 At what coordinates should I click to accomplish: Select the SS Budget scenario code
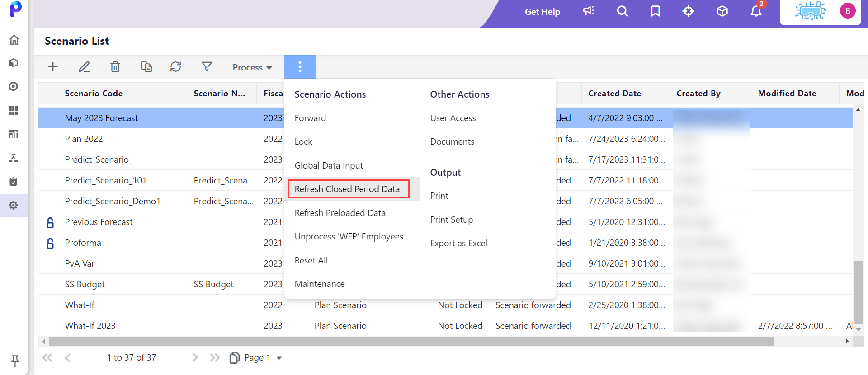point(85,284)
